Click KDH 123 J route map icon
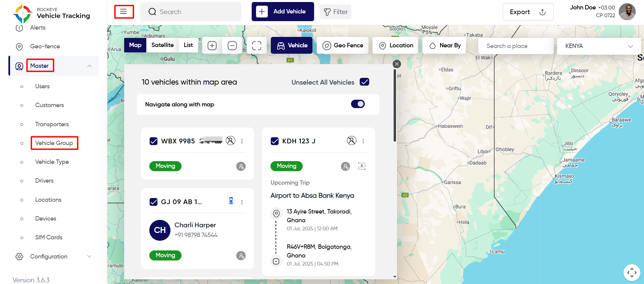Screen dimensions: 644x284 [362, 166]
